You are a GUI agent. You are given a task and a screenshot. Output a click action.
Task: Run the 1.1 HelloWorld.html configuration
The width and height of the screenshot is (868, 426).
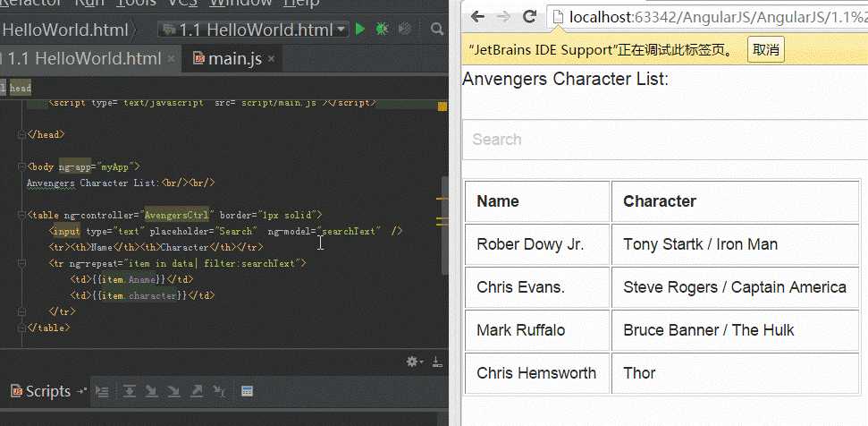coord(360,29)
